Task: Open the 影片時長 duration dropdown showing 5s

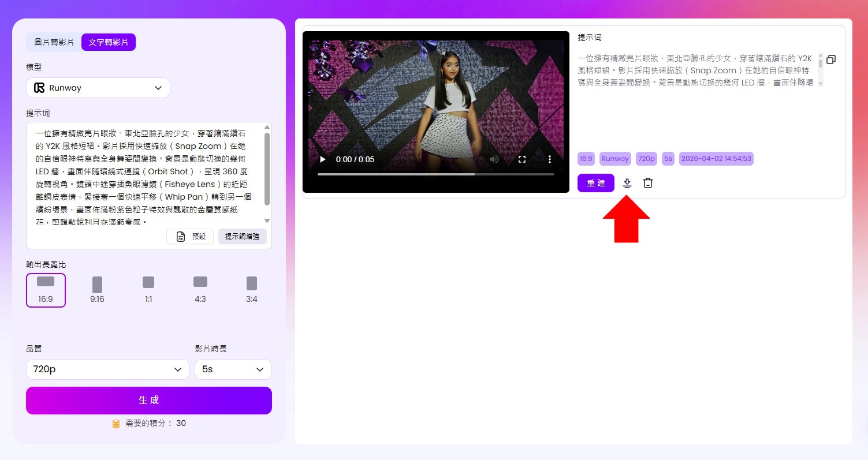Action: 233,369
